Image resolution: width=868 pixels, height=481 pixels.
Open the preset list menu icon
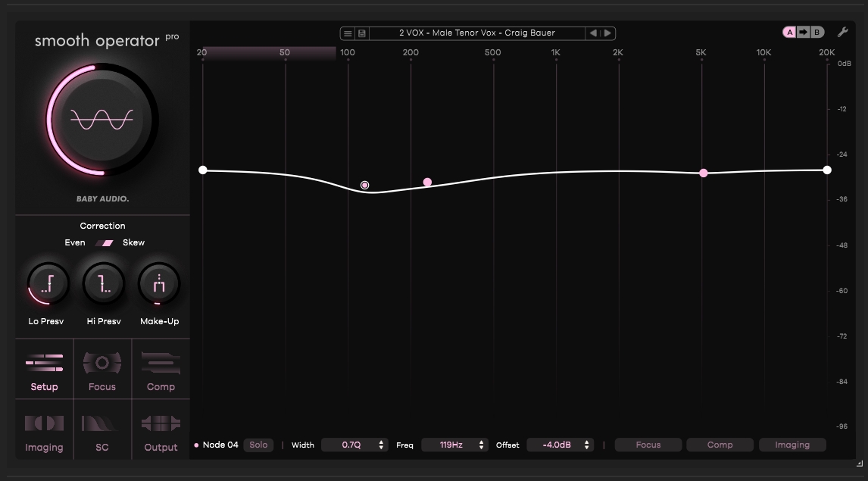coord(348,33)
